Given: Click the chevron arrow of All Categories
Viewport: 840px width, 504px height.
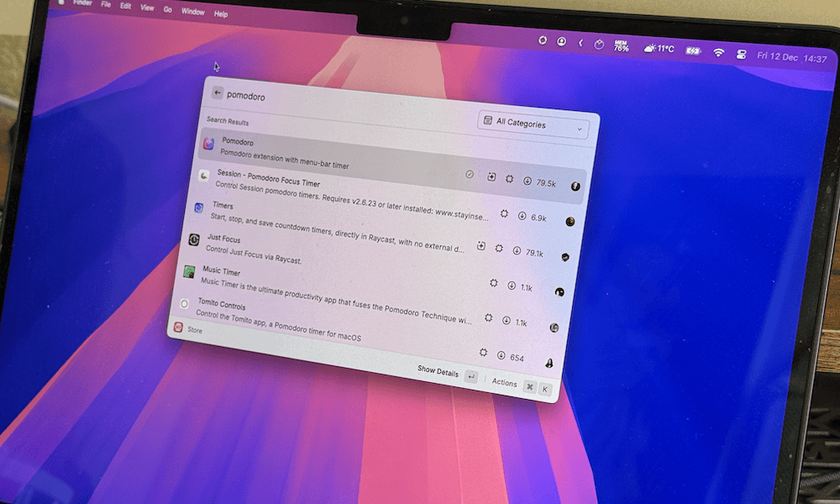Looking at the screenshot, I should coord(579,129).
